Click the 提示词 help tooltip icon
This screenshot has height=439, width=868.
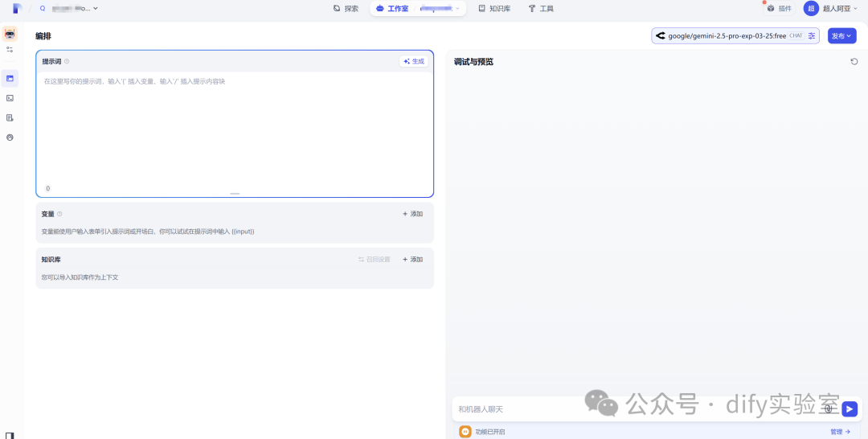point(67,61)
